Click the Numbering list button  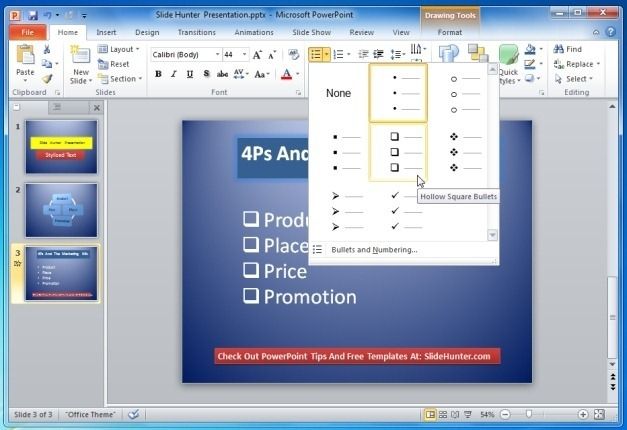[338, 54]
